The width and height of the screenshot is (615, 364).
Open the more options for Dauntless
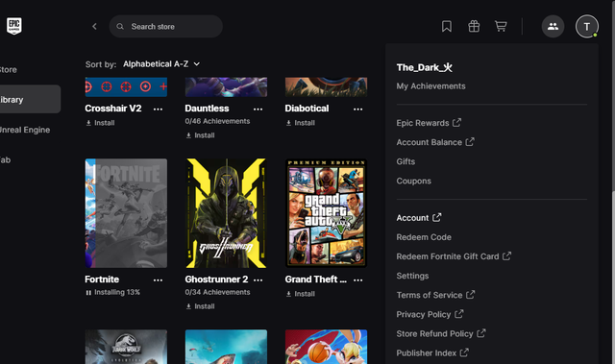pyautogui.click(x=258, y=109)
